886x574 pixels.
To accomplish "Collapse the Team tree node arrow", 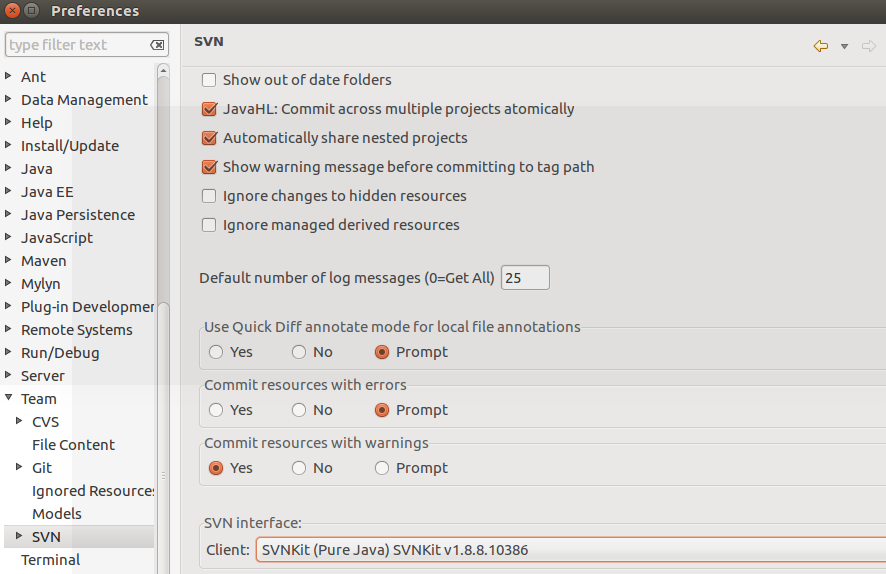I will [8, 397].
